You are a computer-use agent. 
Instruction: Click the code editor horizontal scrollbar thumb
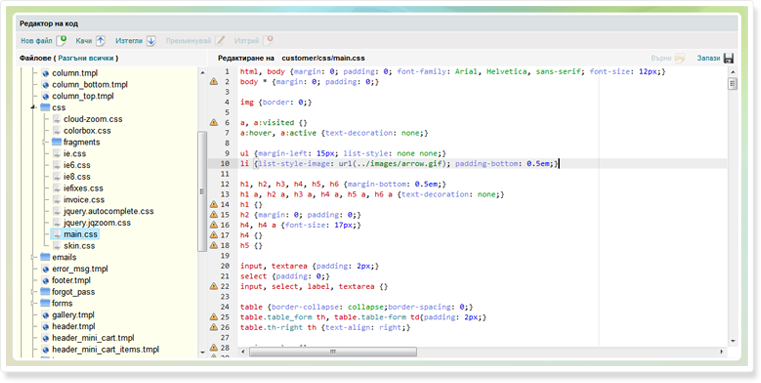tap(333, 351)
